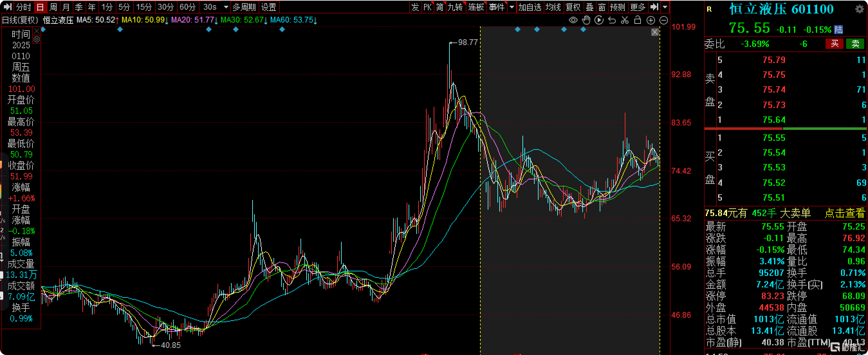Click the green 卖 sell button
Viewport: 868px width, 355px height.
855,44
